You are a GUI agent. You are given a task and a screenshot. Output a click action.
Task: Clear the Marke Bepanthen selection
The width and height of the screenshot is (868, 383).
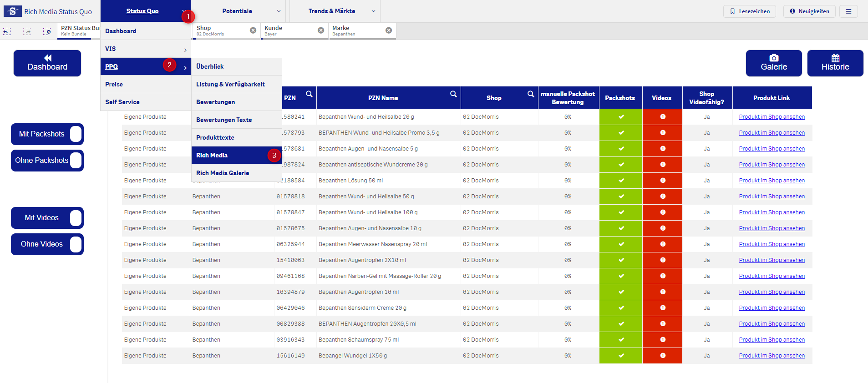point(389,30)
